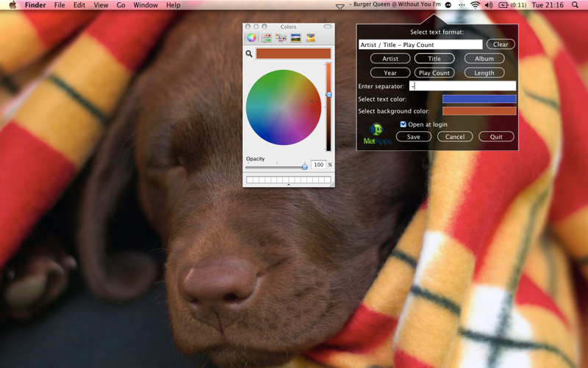Click the Save button
Image resolution: width=588 pixels, height=368 pixels.
(x=414, y=137)
